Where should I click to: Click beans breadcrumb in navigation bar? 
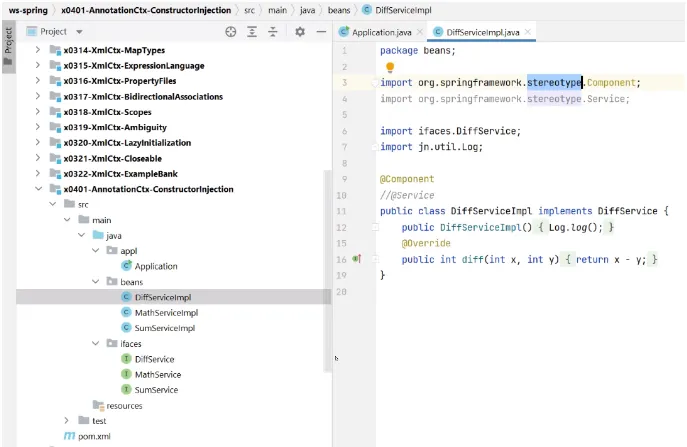click(339, 10)
